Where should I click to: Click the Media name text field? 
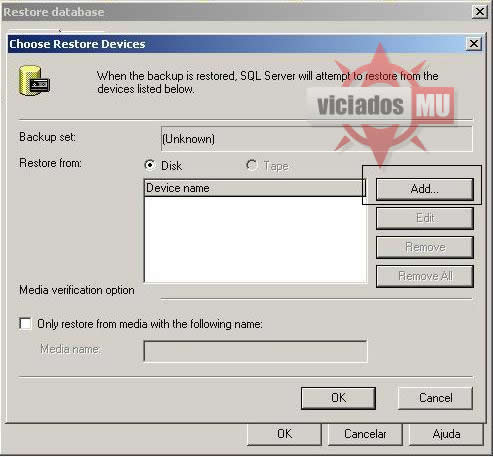tap(256, 351)
